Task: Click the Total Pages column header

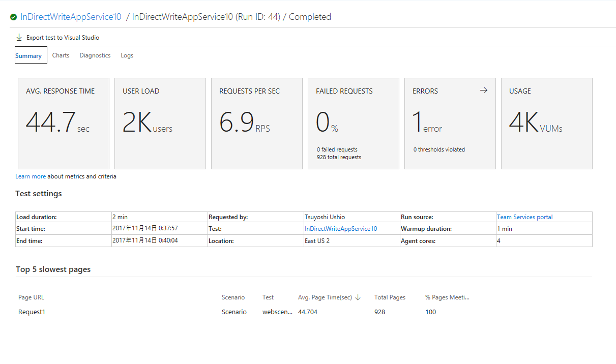Action: coord(390,297)
